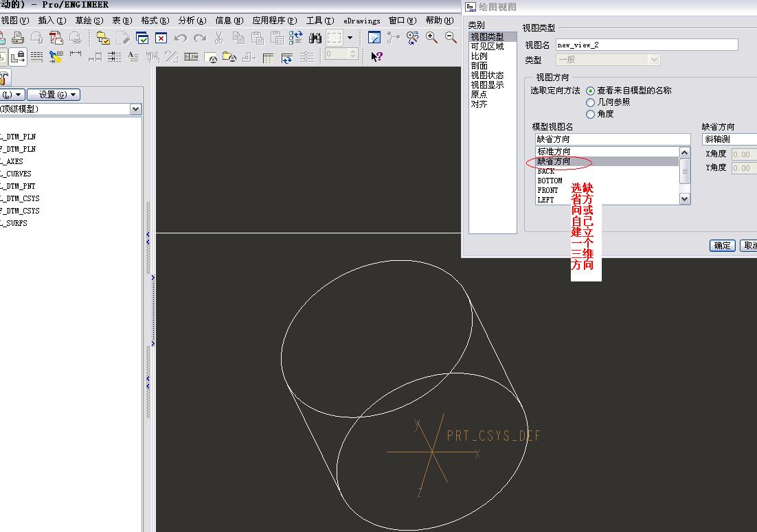This screenshot has width=757, height=532.
Task: Select '对齐' in the category list
Action: [x=479, y=104]
